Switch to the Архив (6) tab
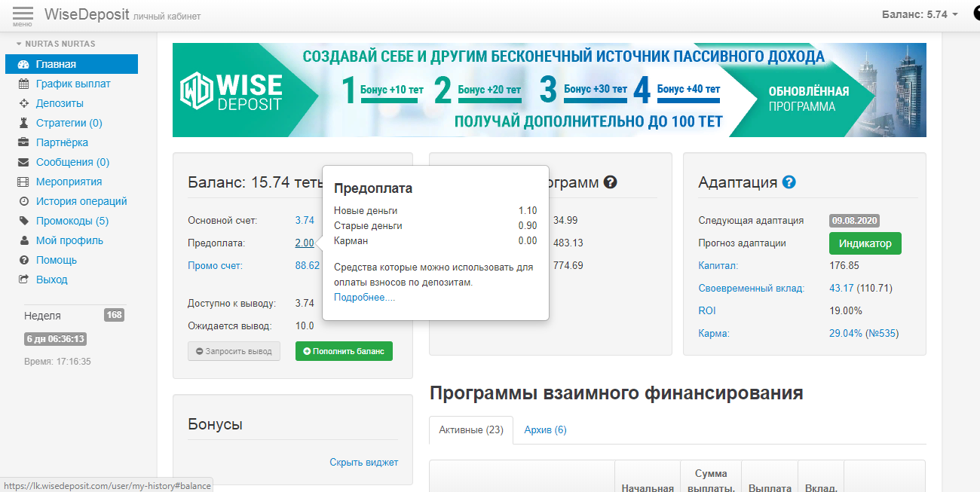The image size is (980, 492). pyautogui.click(x=545, y=429)
